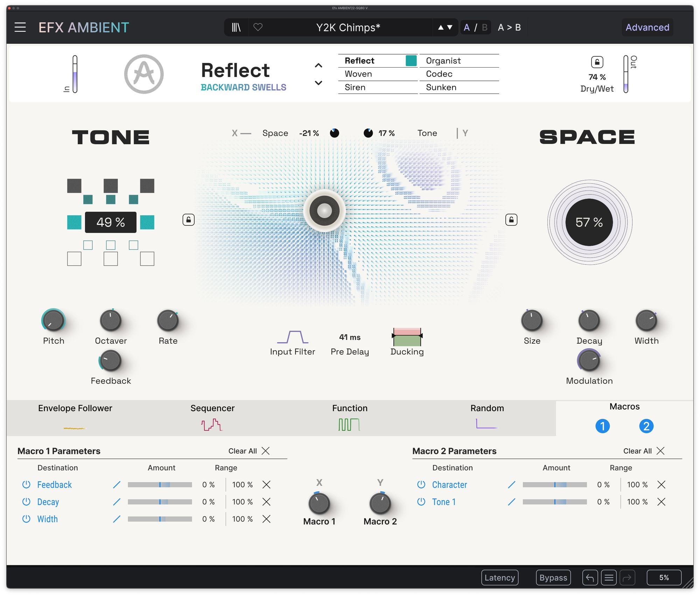The width and height of the screenshot is (700, 596).
Task: Open the hamburger main menu
Action: (x=20, y=27)
